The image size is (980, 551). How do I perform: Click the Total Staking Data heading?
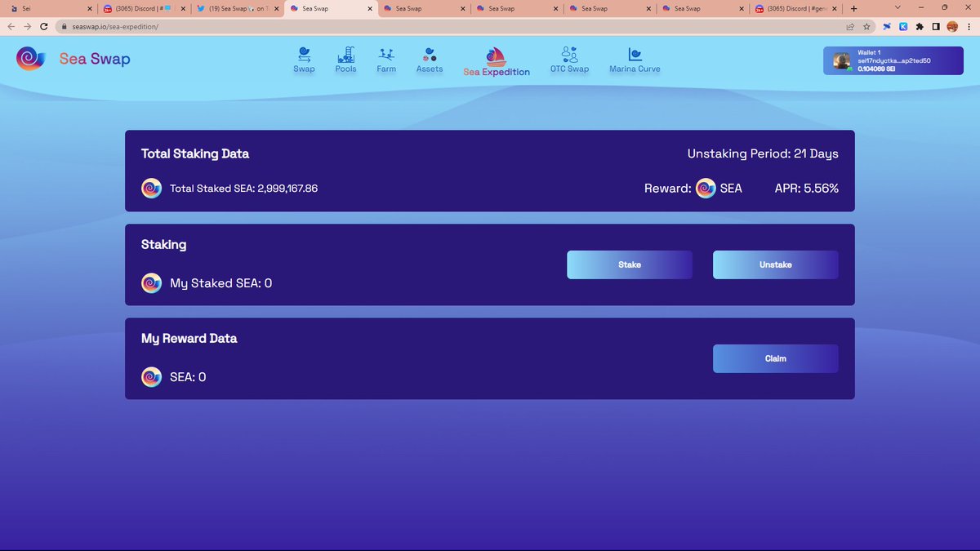[195, 153]
